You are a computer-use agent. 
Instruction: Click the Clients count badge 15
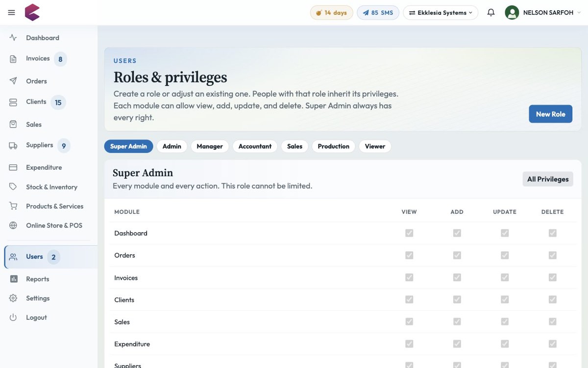coord(58,103)
